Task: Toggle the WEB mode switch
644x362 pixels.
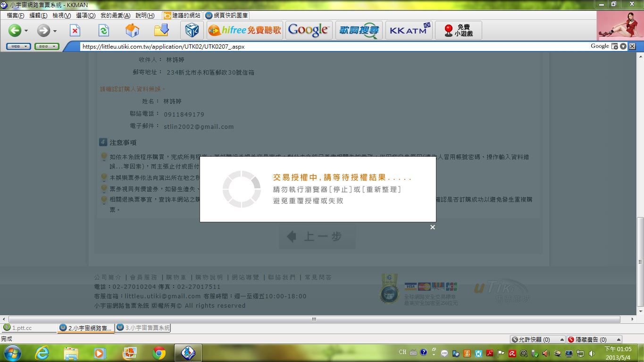Action: tap(18, 46)
